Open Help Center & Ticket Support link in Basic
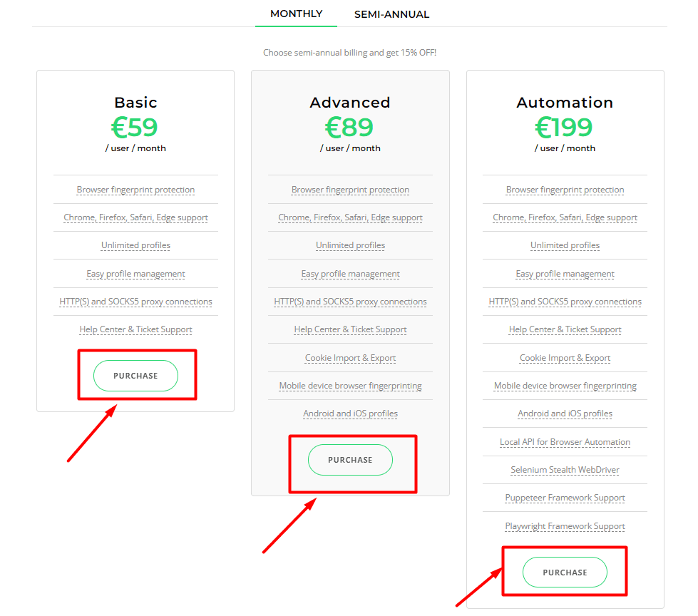The image size is (698, 616). pos(135,329)
